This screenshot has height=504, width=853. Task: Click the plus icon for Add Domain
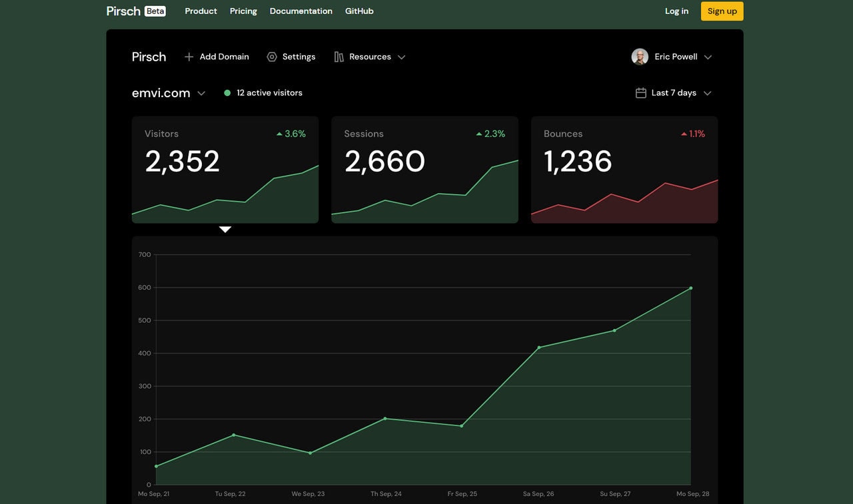(x=189, y=57)
